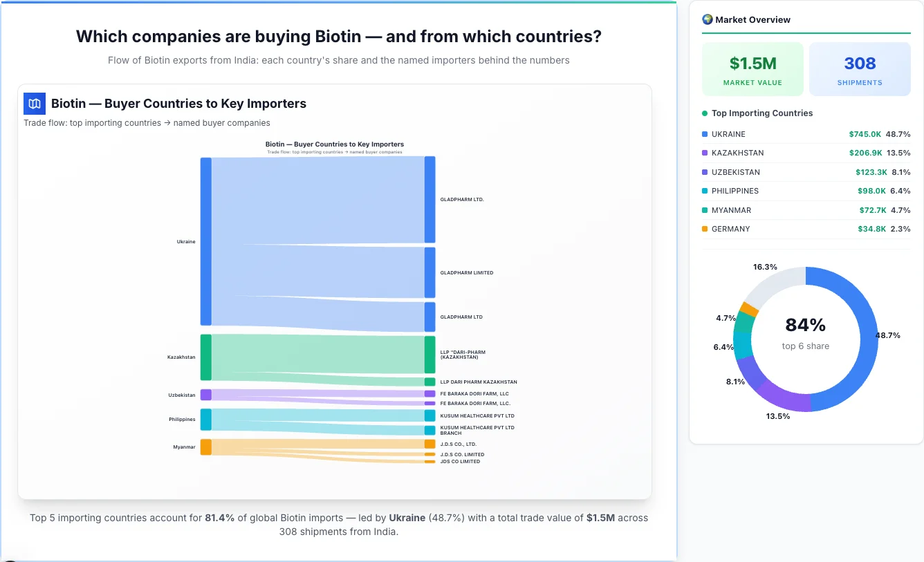
Task: Click the cyan PHILIPPINES legend square
Action: pyautogui.click(x=706, y=191)
